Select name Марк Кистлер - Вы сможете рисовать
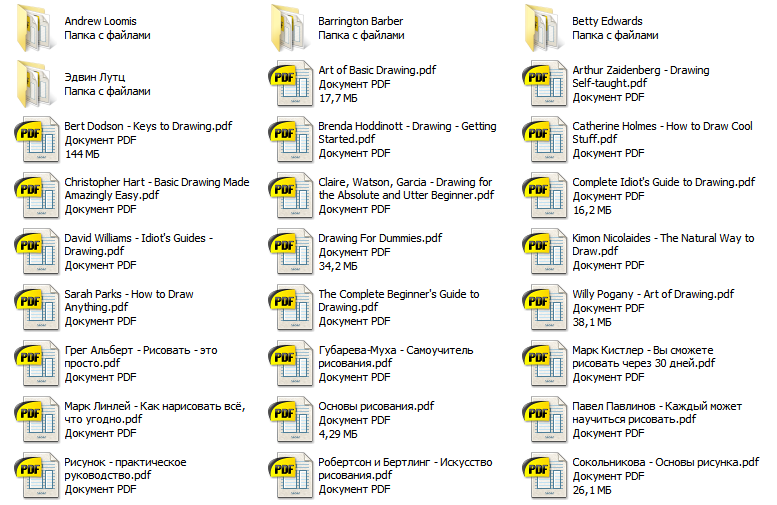Image resolution: width=777 pixels, height=505 pixels. click(x=644, y=357)
